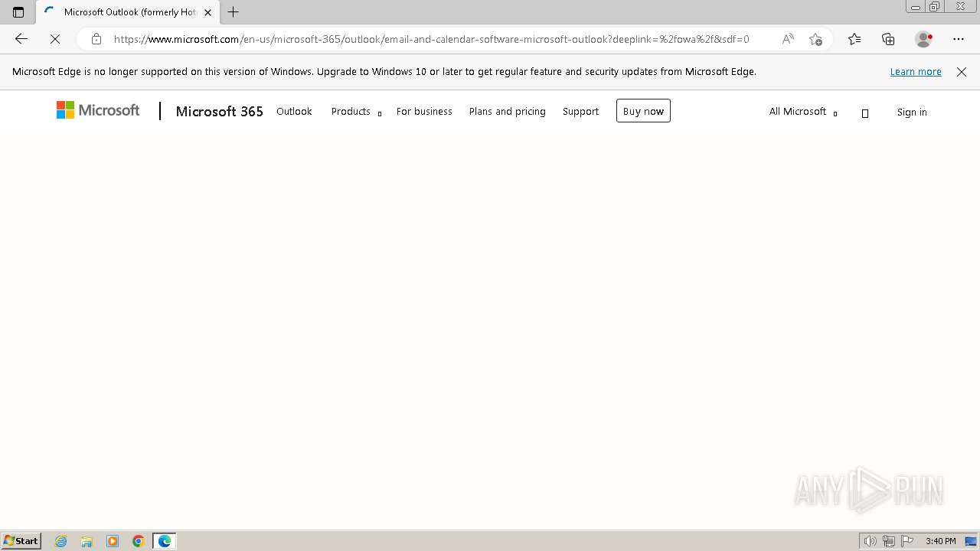Open the Favorites list
980x551 pixels.
click(x=854, y=39)
